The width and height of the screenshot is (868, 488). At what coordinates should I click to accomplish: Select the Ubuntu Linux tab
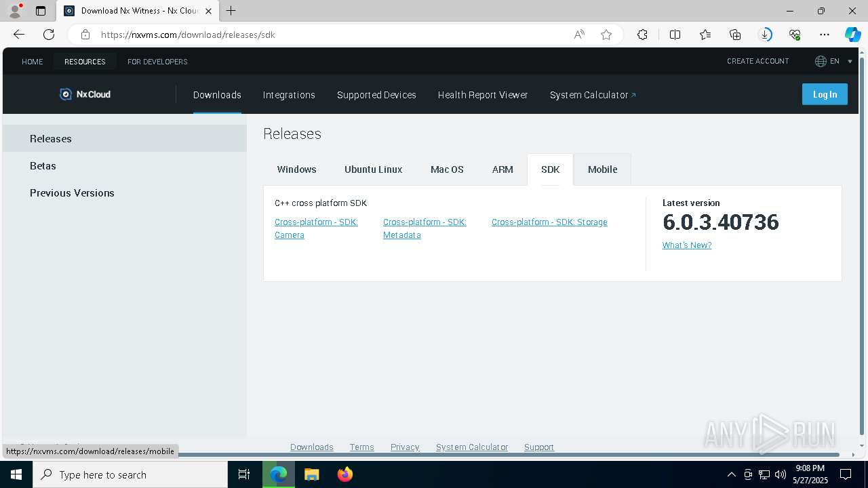click(x=374, y=169)
